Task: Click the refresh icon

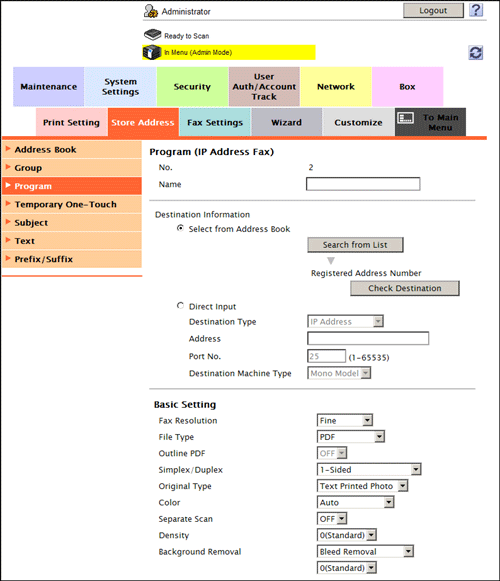Action: [476, 53]
